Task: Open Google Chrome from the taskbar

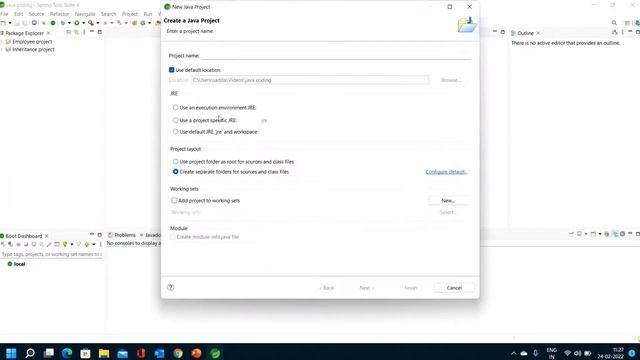Action: click(x=178, y=353)
